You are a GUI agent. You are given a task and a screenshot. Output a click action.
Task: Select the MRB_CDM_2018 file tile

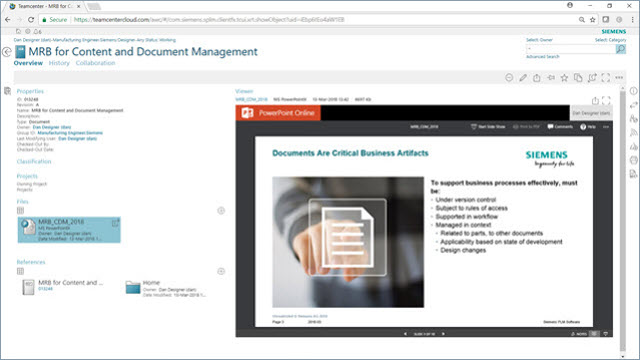click(x=69, y=230)
